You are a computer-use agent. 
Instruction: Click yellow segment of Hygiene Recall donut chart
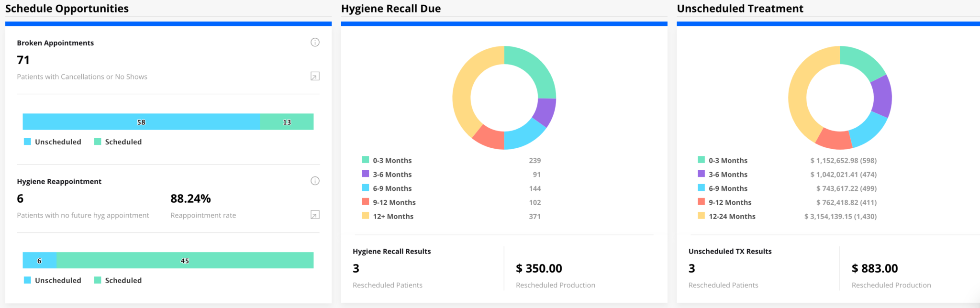click(x=462, y=96)
